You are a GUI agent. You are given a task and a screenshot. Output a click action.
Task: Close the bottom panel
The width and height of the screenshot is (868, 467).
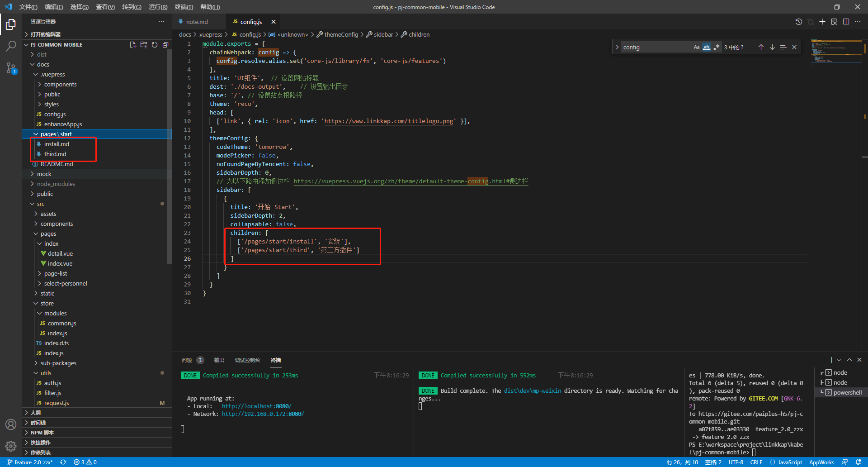(x=859, y=360)
